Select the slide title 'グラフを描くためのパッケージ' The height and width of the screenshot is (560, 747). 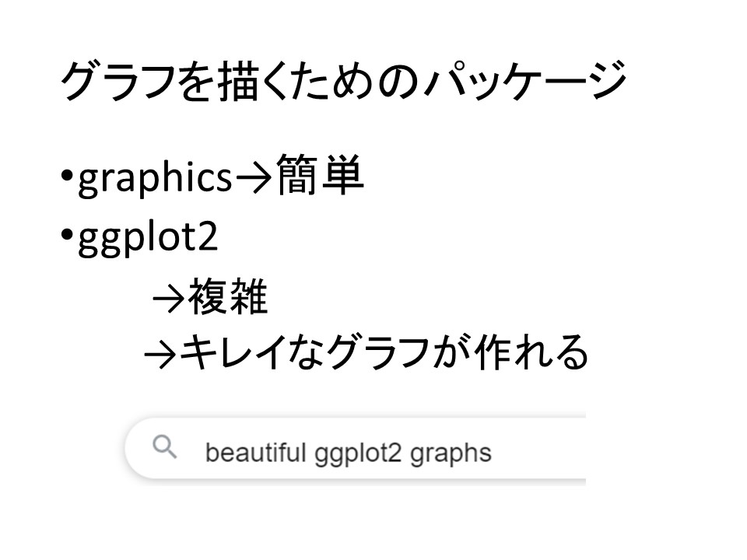[x=343, y=82]
